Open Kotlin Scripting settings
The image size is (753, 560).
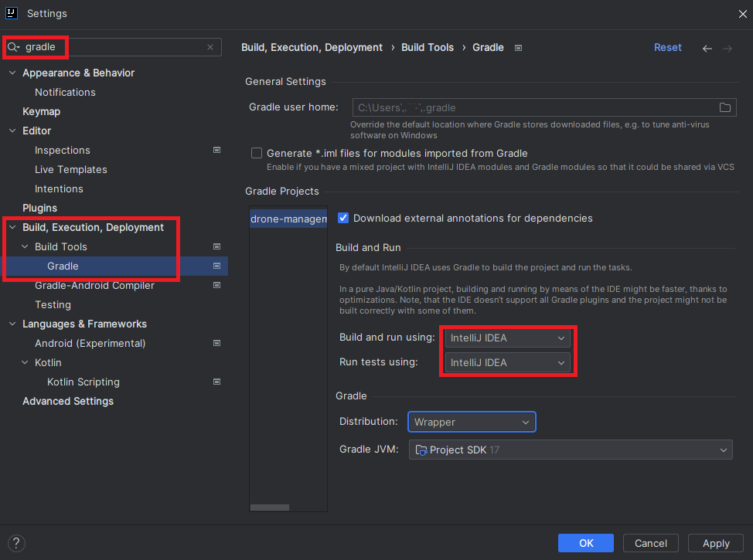coord(83,382)
